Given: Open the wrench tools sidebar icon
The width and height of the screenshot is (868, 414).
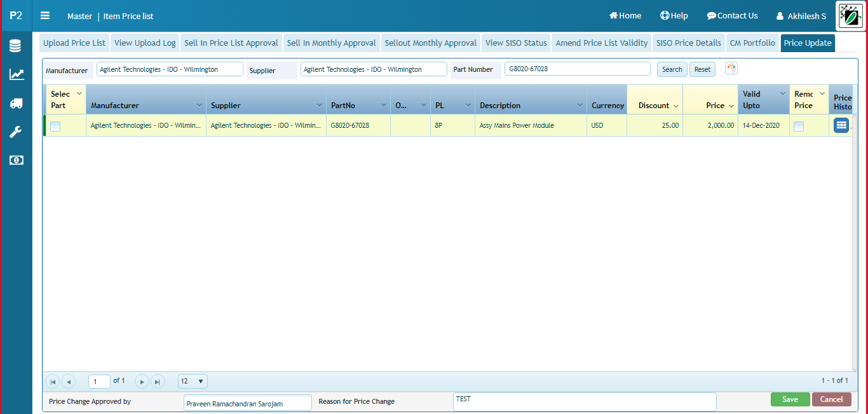Looking at the screenshot, I should click(16, 132).
